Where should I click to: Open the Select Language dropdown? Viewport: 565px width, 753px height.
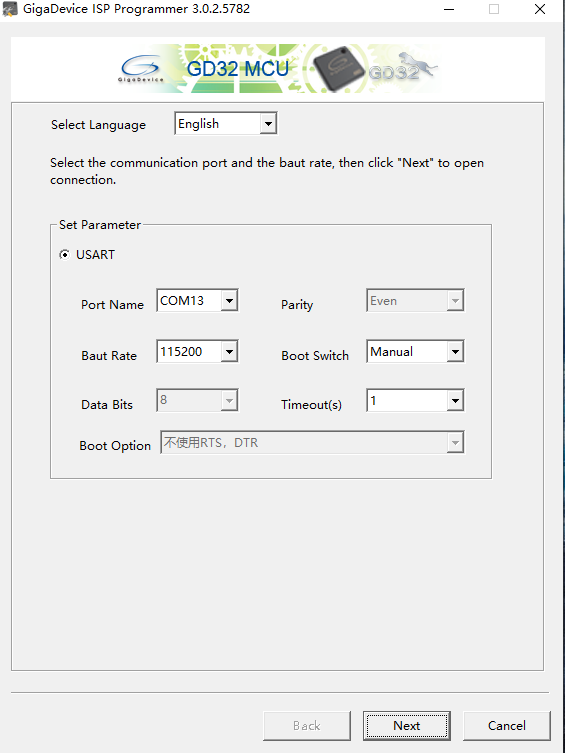(226, 124)
